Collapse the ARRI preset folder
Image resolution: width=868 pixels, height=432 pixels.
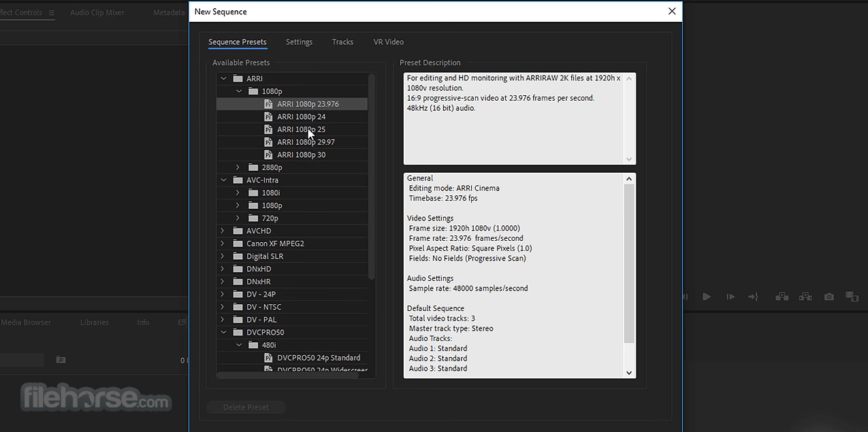point(223,79)
